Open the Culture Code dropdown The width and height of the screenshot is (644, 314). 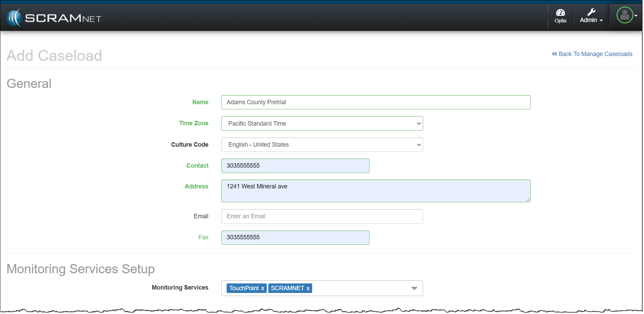[x=322, y=145]
